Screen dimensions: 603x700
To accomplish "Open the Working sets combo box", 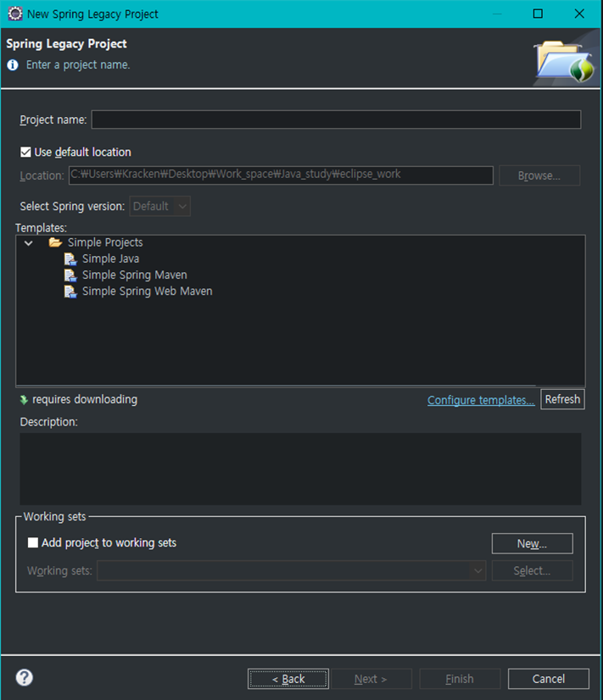I will 291,570.
